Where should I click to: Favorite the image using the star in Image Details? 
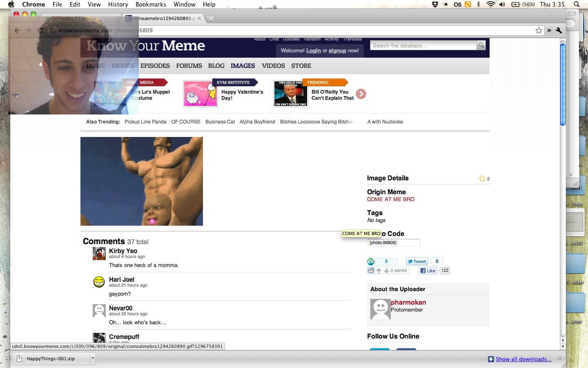pyautogui.click(x=482, y=178)
